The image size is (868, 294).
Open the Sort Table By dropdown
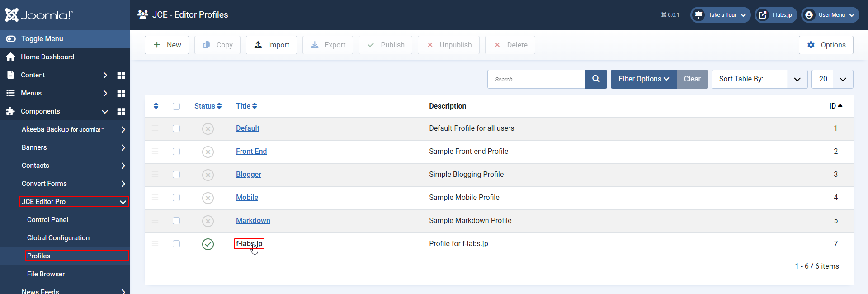759,79
